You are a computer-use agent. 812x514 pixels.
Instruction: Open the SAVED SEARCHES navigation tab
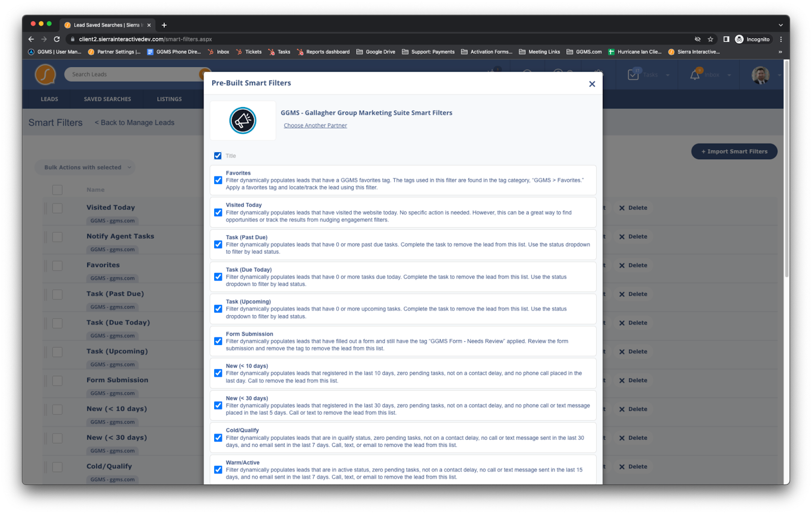click(108, 99)
